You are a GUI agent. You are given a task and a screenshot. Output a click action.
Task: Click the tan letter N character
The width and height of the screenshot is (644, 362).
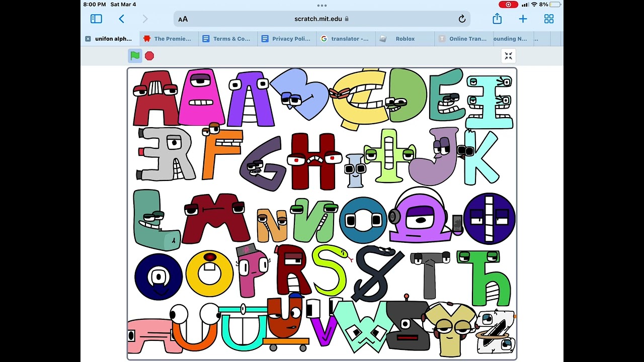point(272,225)
